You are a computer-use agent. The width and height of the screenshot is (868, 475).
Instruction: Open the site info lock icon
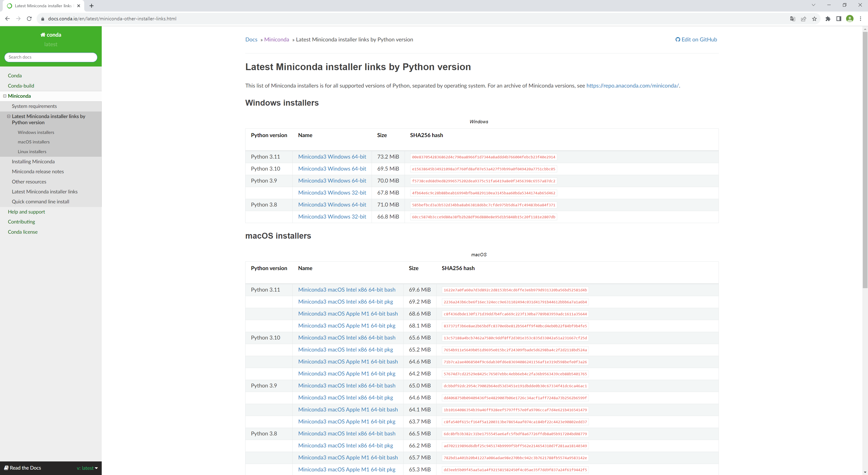click(x=42, y=19)
